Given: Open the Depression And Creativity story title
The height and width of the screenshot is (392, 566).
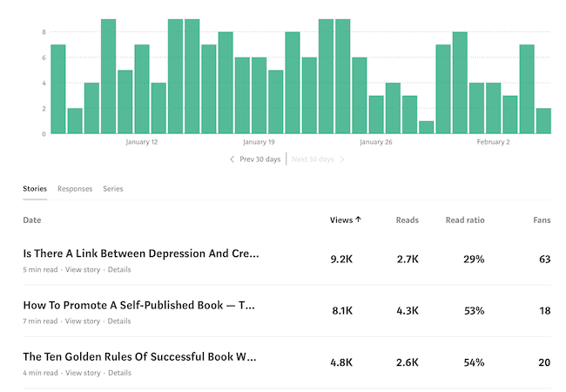Looking at the screenshot, I should pyautogui.click(x=141, y=254).
